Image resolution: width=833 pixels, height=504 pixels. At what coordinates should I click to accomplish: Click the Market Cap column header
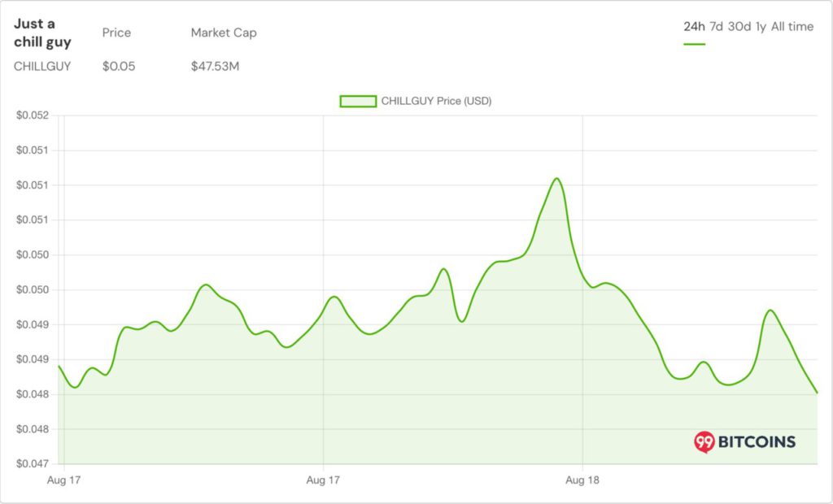pyautogui.click(x=224, y=33)
